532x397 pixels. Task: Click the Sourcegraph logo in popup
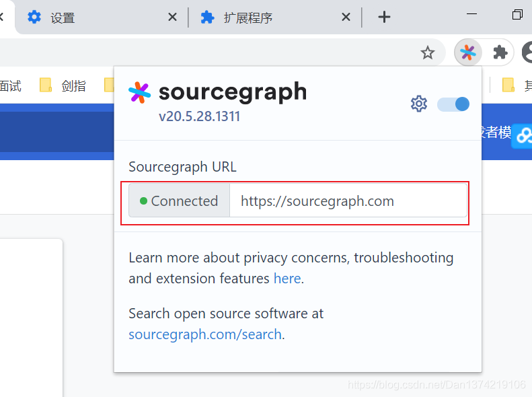(x=139, y=92)
